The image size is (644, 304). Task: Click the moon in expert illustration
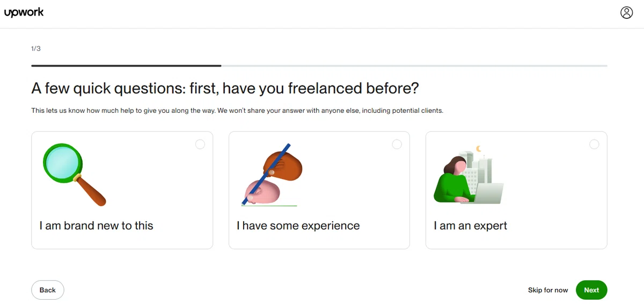point(479,149)
